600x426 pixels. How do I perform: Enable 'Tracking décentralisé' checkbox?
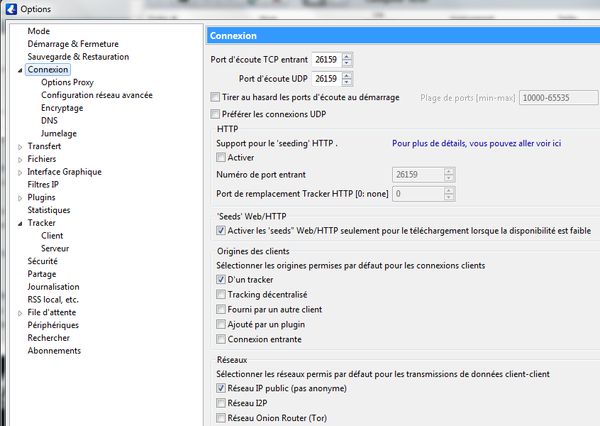[221, 294]
